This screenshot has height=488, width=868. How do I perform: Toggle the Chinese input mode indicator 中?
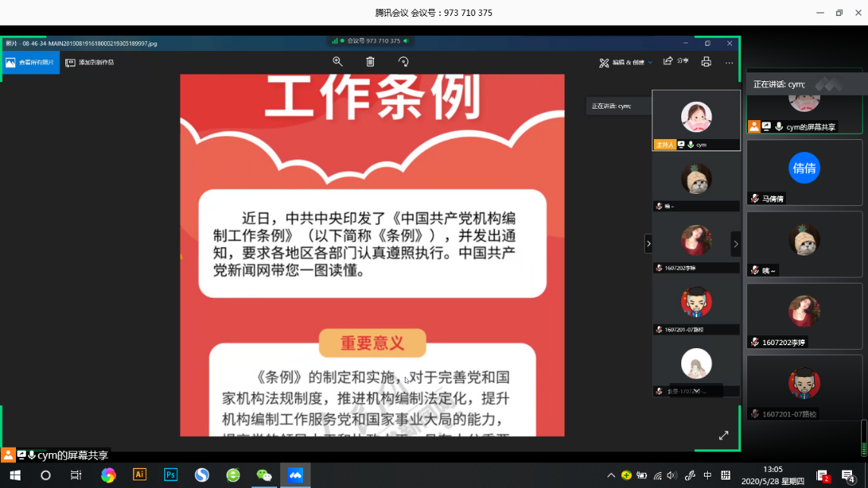tap(707, 475)
